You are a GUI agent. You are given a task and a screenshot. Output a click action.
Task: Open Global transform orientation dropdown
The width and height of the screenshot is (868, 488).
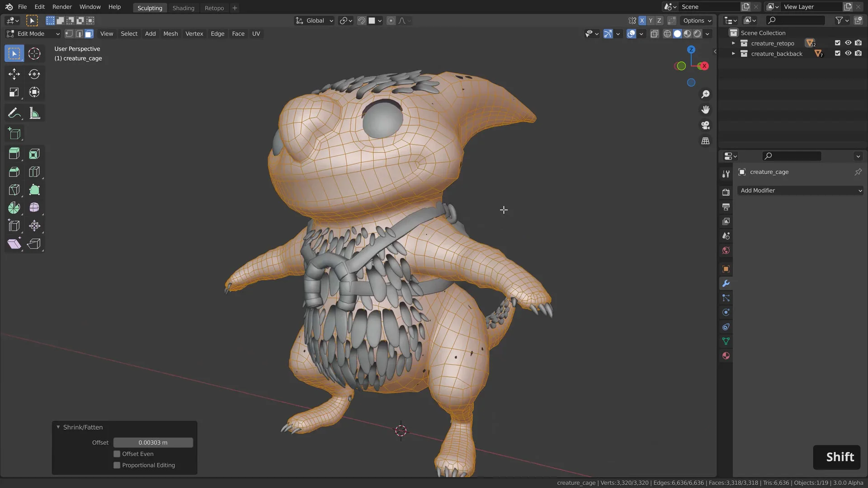pos(314,20)
